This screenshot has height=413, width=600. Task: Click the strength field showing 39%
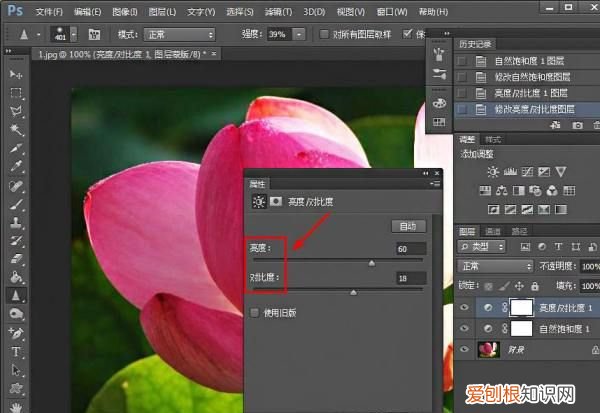click(280, 35)
